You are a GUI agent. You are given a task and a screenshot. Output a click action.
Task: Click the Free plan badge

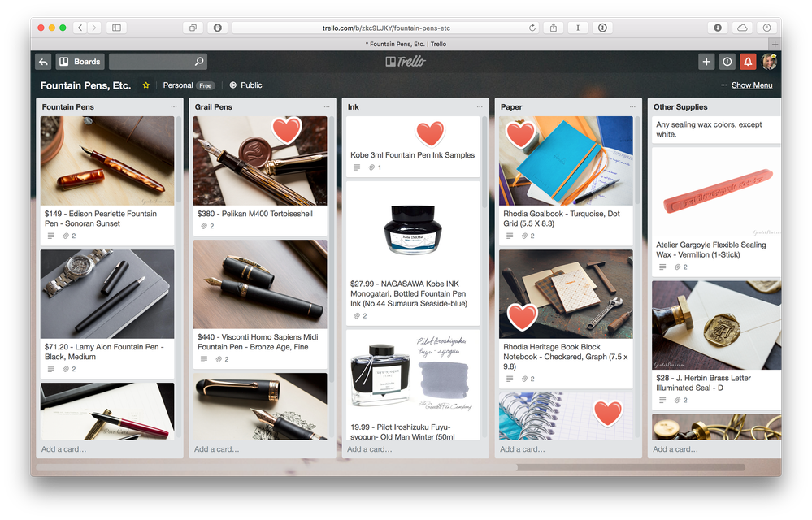tap(206, 86)
